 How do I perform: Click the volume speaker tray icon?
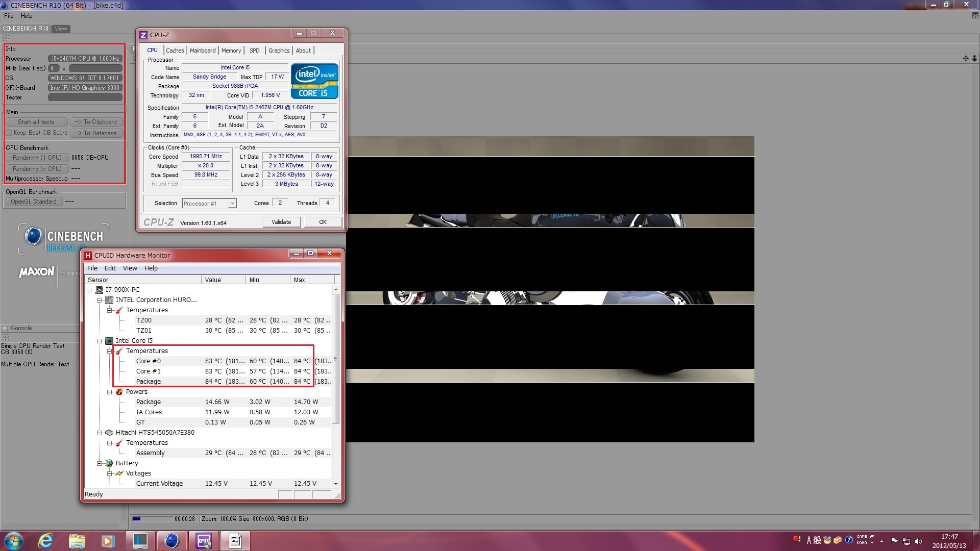point(919,541)
